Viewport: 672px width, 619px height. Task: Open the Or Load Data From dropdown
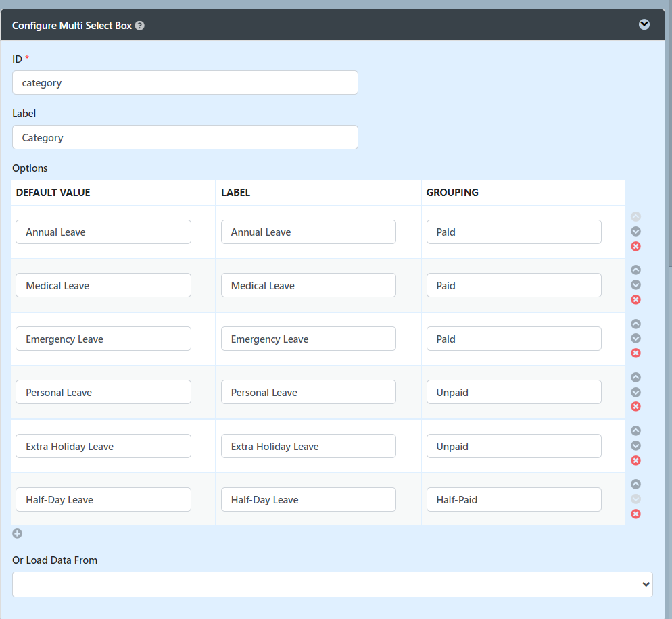[x=332, y=585]
